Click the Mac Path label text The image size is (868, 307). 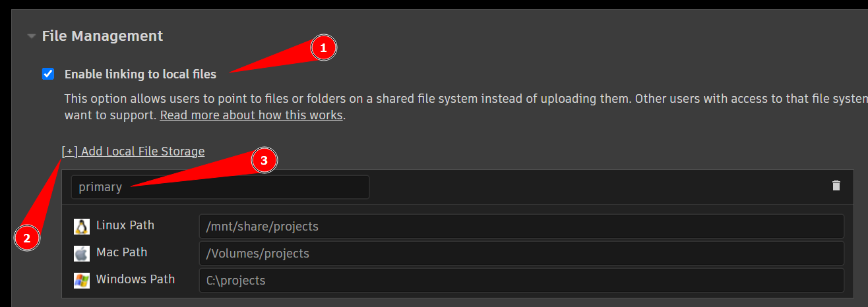click(x=122, y=252)
